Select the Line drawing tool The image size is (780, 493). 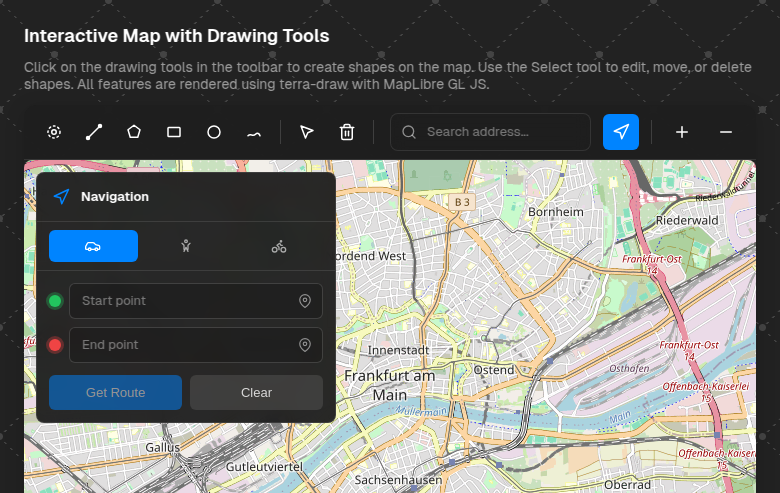[94, 132]
